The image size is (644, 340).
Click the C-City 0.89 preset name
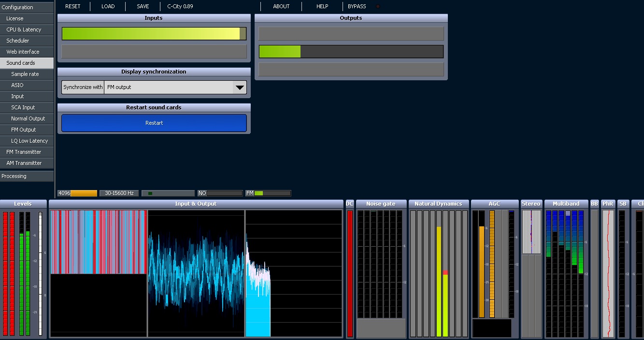[180, 6]
